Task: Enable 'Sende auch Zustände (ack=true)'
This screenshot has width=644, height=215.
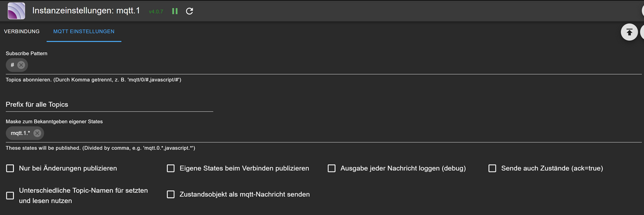Action: point(492,168)
